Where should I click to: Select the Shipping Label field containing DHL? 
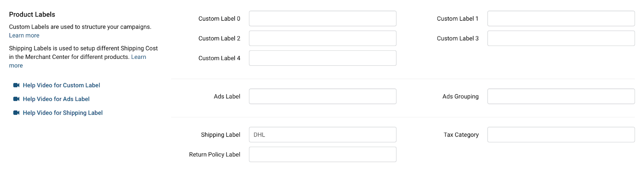(x=322, y=135)
